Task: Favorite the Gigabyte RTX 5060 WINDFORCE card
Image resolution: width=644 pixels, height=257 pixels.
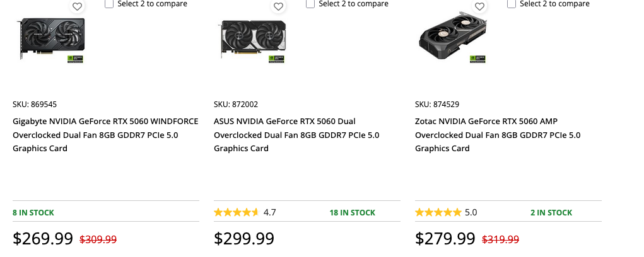Action: click(77, 7)
